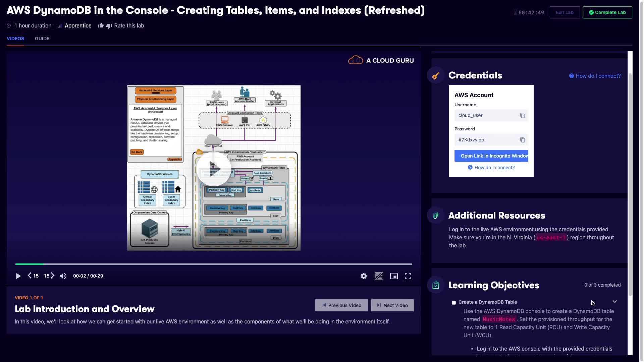Image resolution: width=644 pixels, height=362 pixels.
Task: Click Open Link in Incognito Window
Action: coord(491,156)
